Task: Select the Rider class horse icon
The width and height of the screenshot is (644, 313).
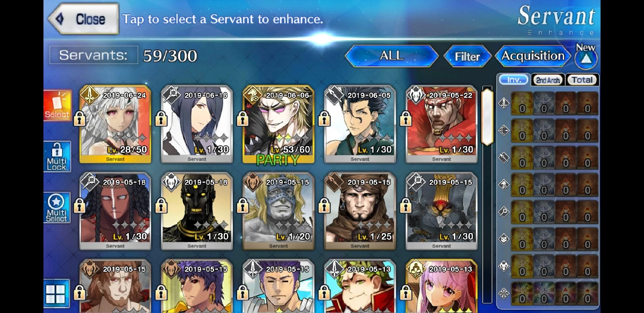Action: (x=504, y=185)
